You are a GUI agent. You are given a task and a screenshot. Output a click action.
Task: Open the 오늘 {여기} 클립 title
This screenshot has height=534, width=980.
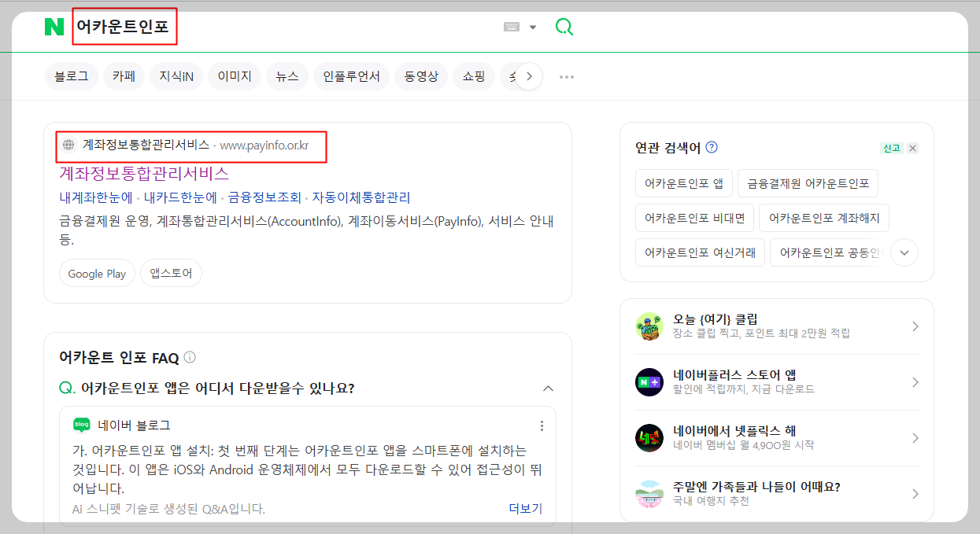tap(716, 319)
